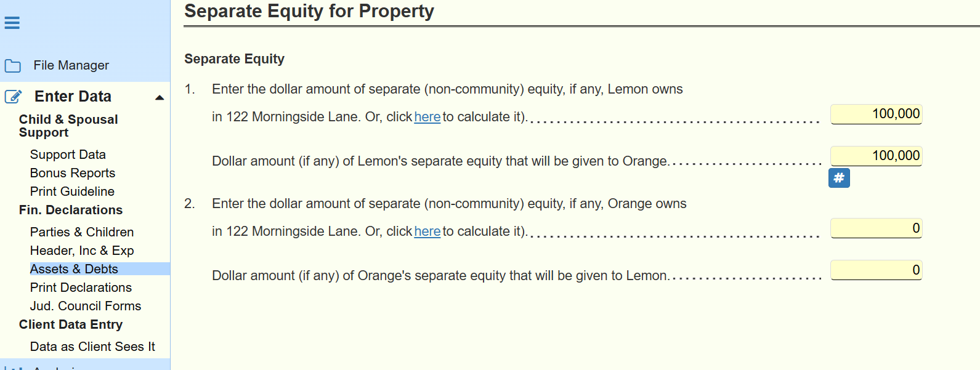Click the Enter Data edit icon
This screenshot has height=370, width=980.
tap(14, 97)
